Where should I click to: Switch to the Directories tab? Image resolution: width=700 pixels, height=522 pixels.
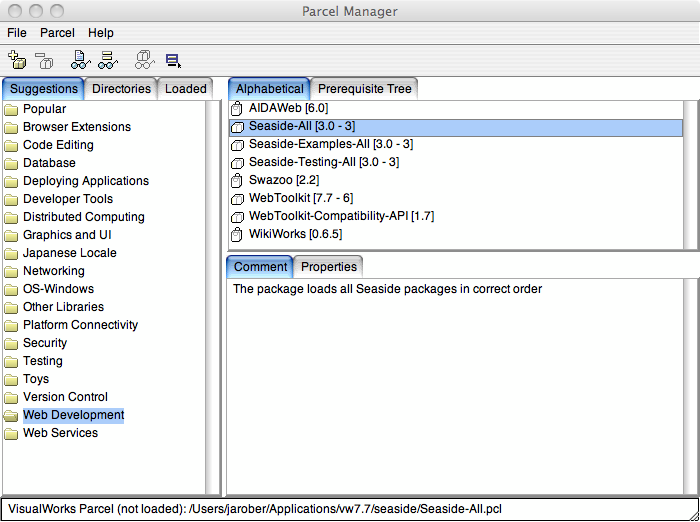pos(121,89)
